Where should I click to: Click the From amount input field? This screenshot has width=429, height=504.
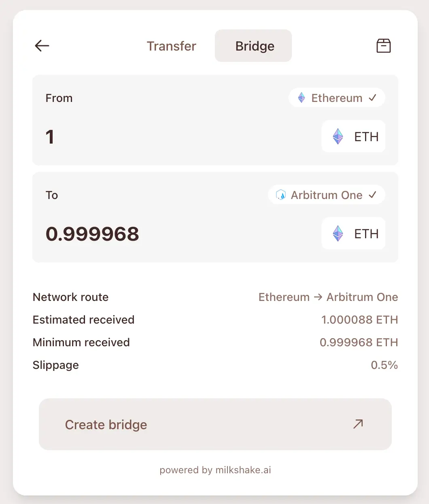(x=162, y=137)
